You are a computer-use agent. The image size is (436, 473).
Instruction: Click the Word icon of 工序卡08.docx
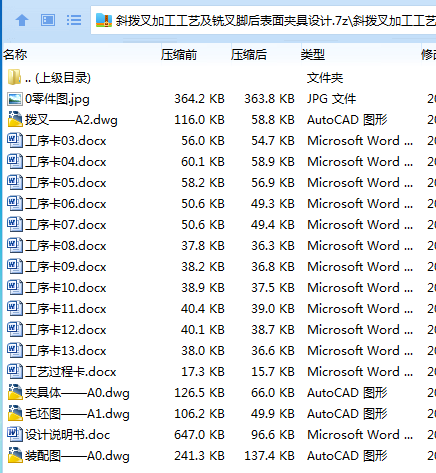[15, 245]
